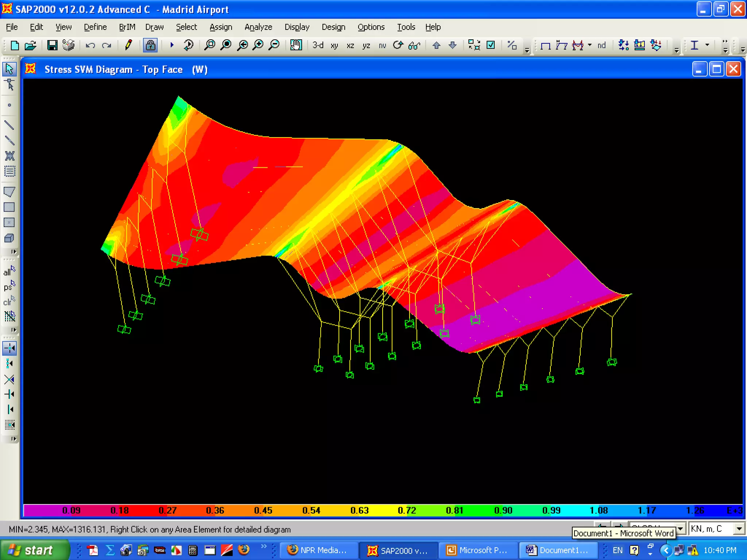Toggle the snap to points icon
The image size is (747, 560).
pyautogui.click(x=9, y=348)
